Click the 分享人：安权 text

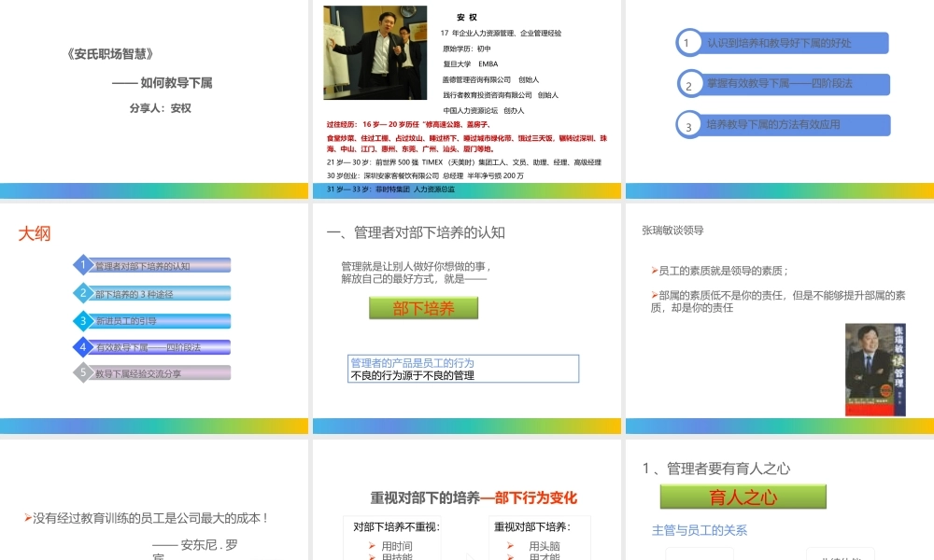[161, 108]
